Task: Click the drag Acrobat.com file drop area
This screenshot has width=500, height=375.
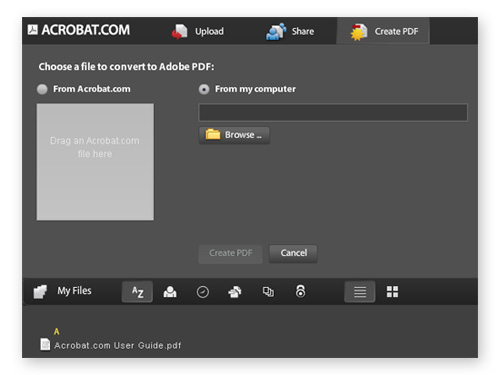Action: point(95,162)
